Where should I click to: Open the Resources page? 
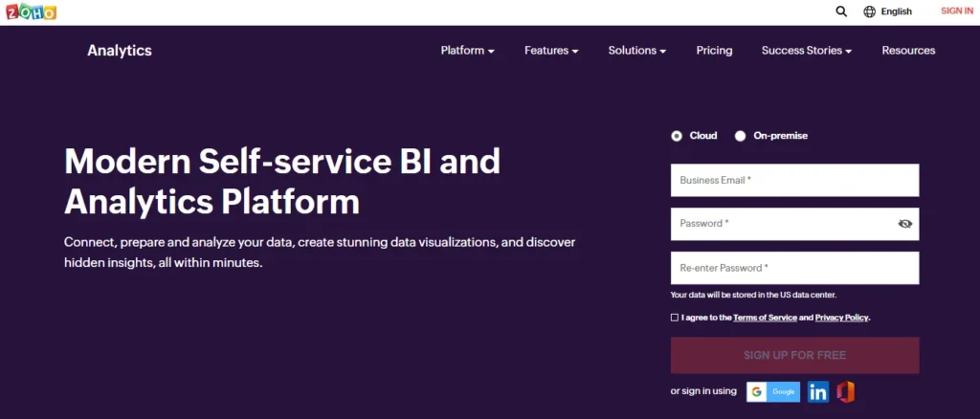(908, 51)
